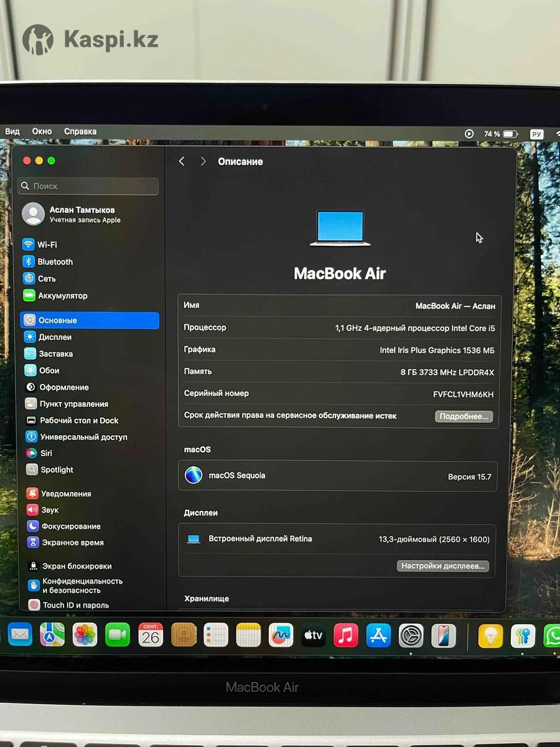Open Дисплеи (Displays) settings
This screenshot has width=560, height=747.
[x=55, y=337]
